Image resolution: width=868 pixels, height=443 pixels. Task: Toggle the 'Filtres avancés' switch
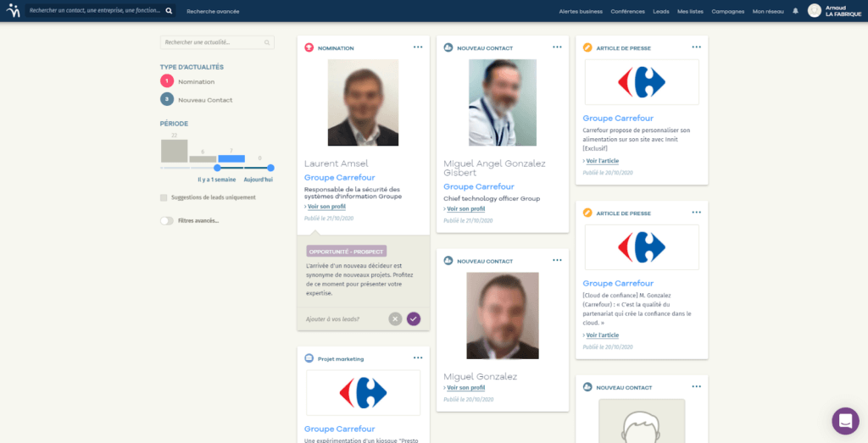[167, 220]
